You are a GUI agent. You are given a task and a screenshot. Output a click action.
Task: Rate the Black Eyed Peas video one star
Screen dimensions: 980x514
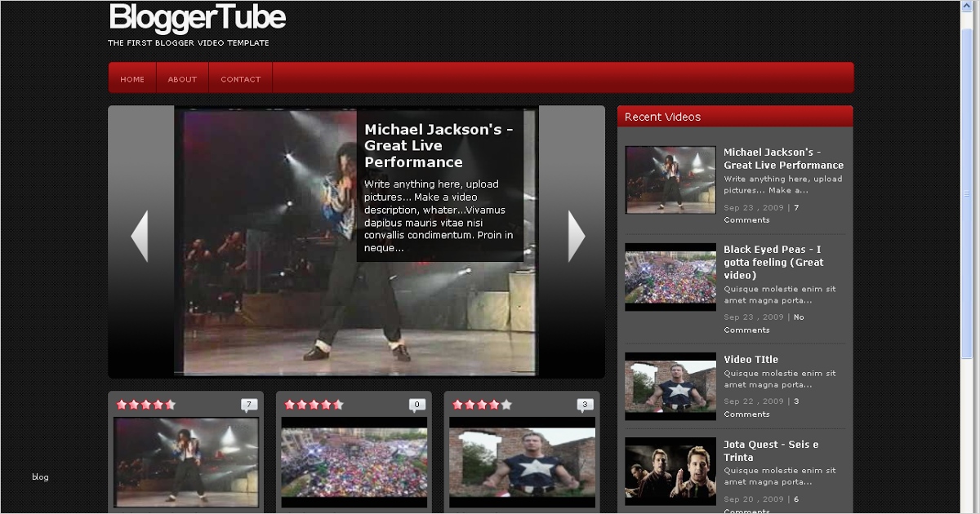click(291, 403)
